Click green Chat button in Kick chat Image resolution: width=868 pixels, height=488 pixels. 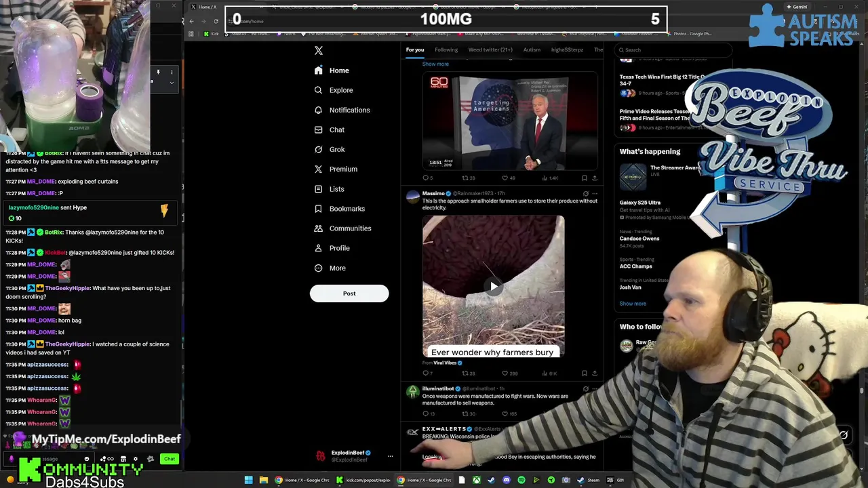point(170,460)
